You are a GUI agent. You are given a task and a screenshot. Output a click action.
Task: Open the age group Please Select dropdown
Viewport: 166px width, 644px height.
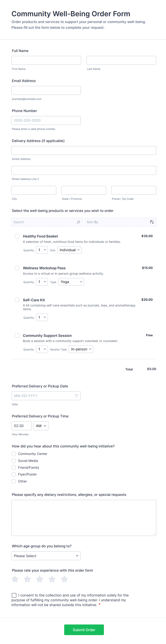click(x=46, y=556)
